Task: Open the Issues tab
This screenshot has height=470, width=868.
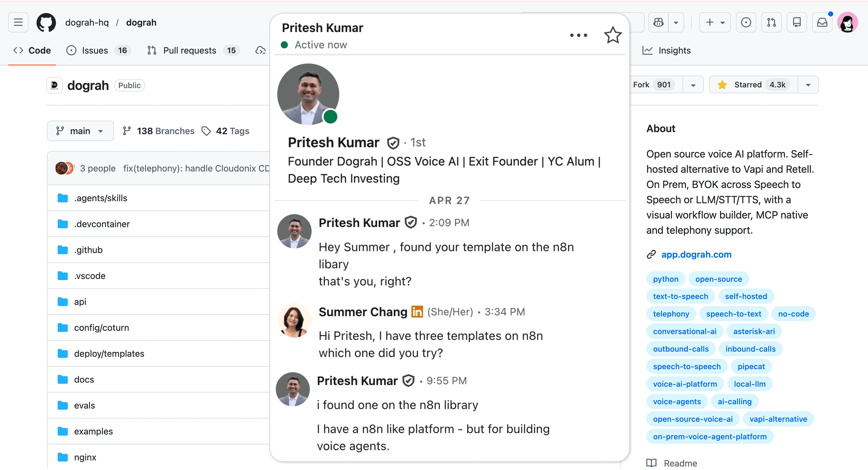Action: [x=98, y=51]
